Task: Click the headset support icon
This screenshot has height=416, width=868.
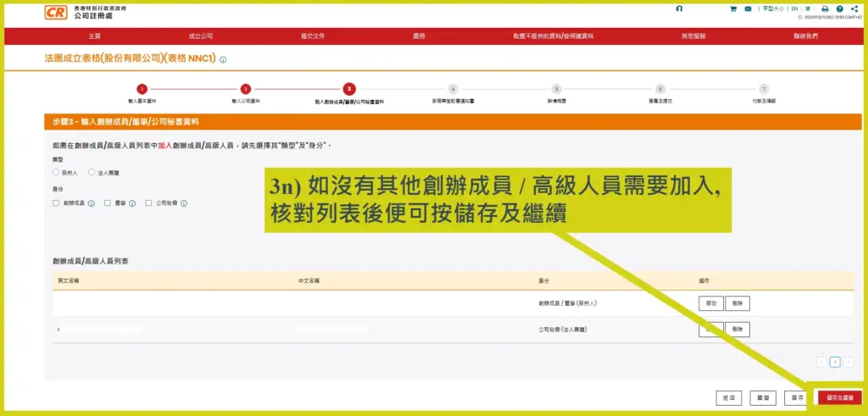Action: (679, 8)
